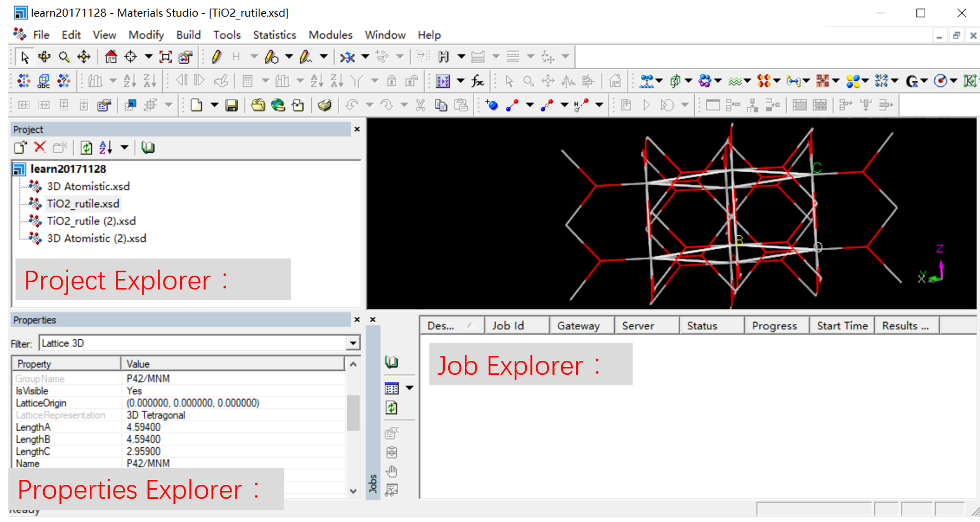This screenshot has height=522, width=980.
Task: Create a new document with page icon
Action: [x=196, y=105]
